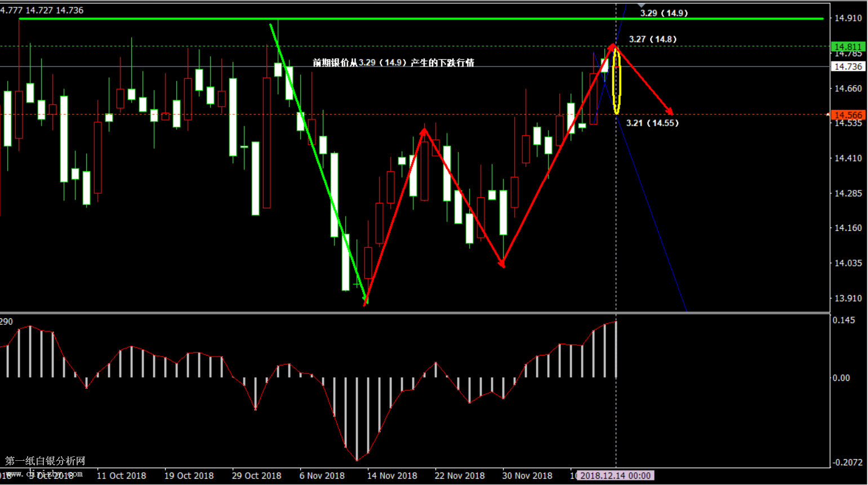Click the 14.910 price scale value
Viewport: 868px width, 485px height.
click(848, 18)
